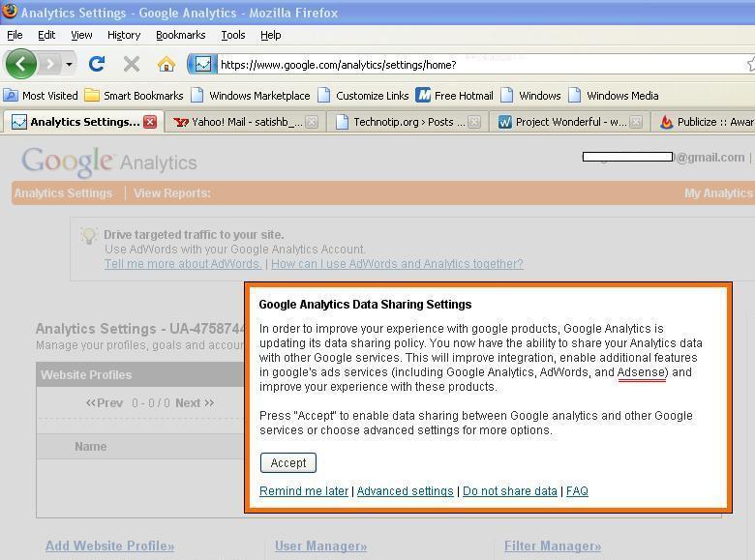Viewport: 755px width, 560px height.
Task: Open the Windows Marketplace bookmark
Action: pos(251,96)
